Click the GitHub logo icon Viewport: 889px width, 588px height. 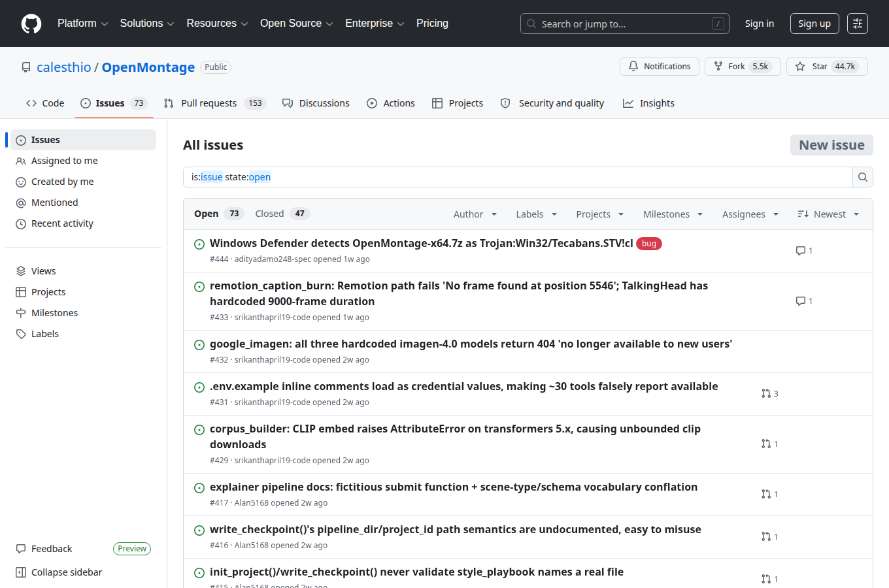[31, 24]
